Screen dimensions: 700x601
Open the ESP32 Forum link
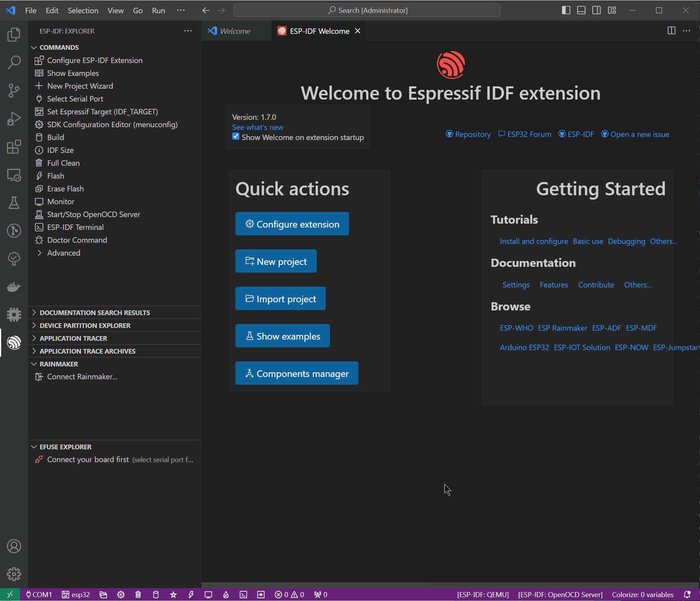525,134
